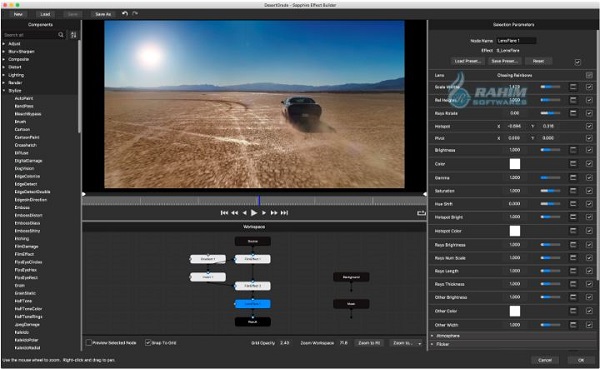Click the fast-forward double-arrow icon
This screenshot has height=369, width=600.
coord(274,213)
